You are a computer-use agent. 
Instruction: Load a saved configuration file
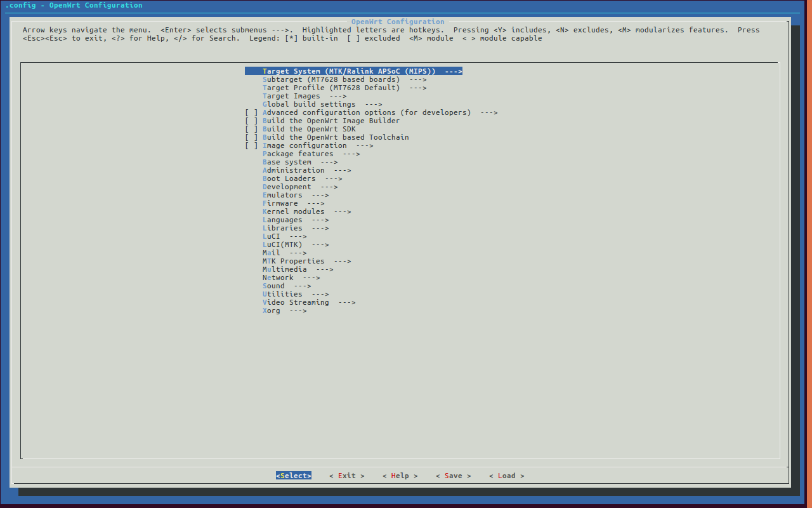pyautogui.click(x=506, y=475)
